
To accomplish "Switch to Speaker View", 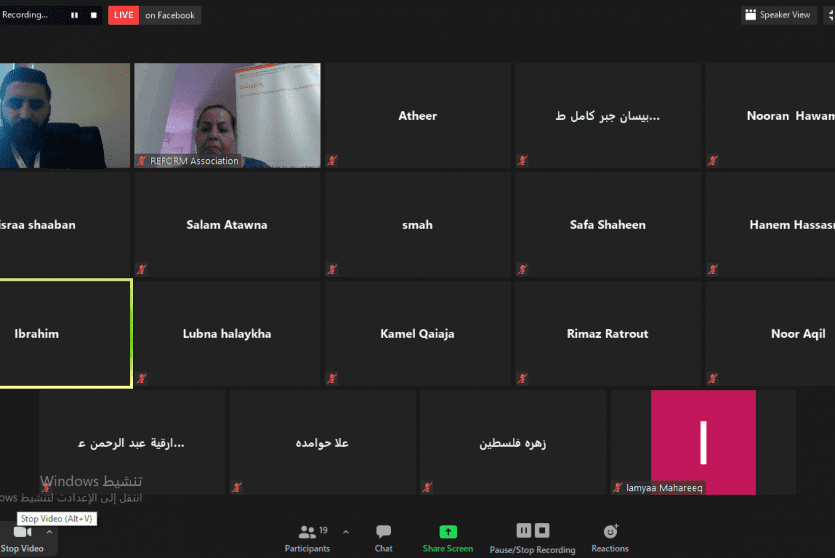I will point(777,15).
